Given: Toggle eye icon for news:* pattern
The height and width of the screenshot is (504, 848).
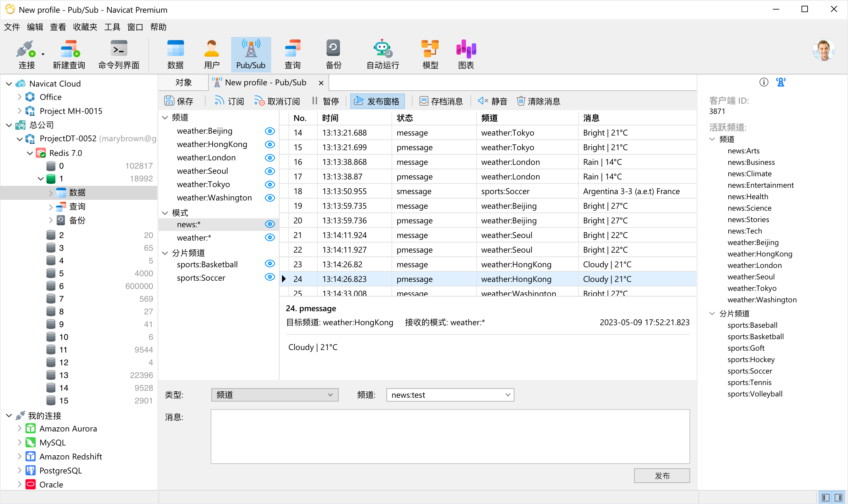Looking at the screenshot, I should tap(270, 224).
